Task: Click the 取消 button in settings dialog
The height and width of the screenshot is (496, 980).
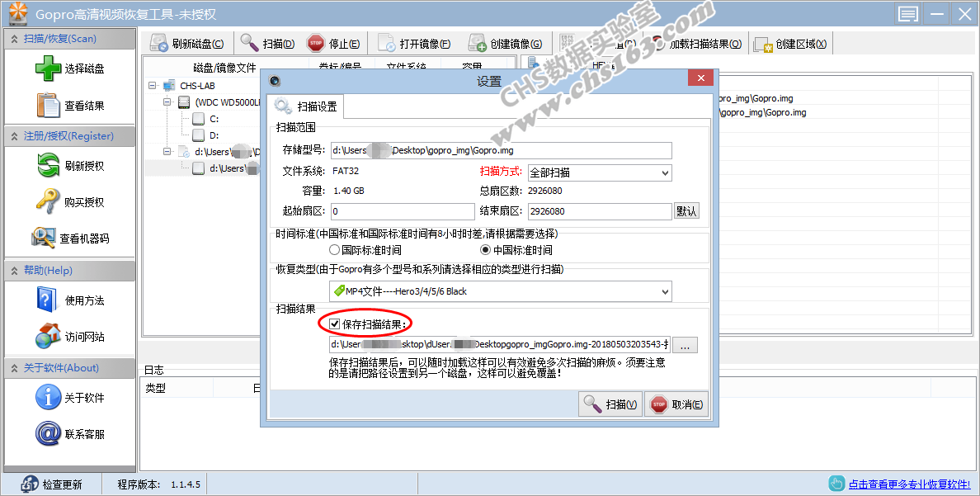Action: coord(677,404)
